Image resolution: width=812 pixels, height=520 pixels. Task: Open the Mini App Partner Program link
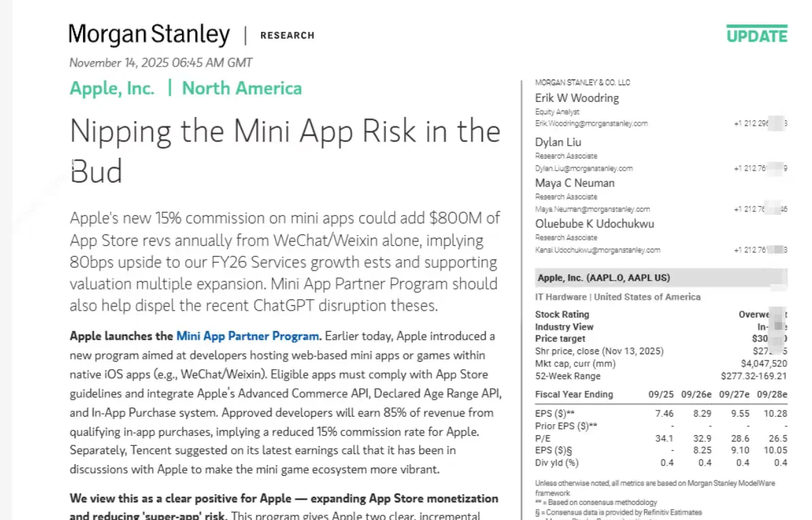point(248,336)
